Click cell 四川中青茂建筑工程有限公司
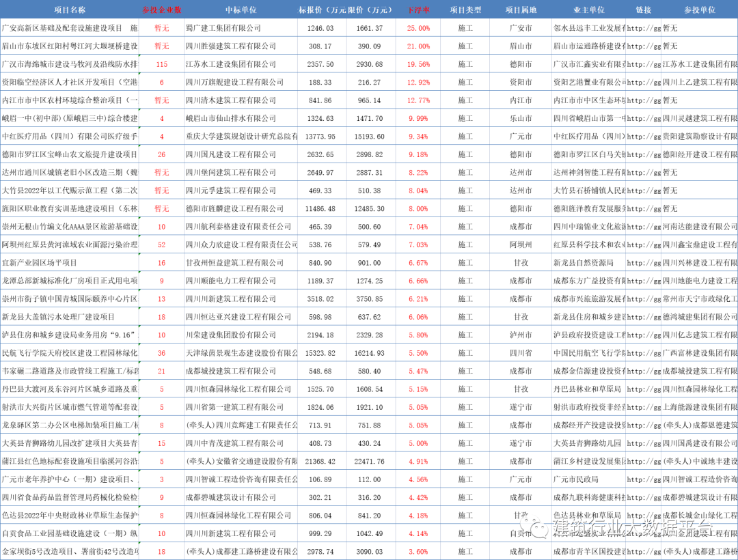This screenshot has height=560, width=738. (x=234, y=443)
